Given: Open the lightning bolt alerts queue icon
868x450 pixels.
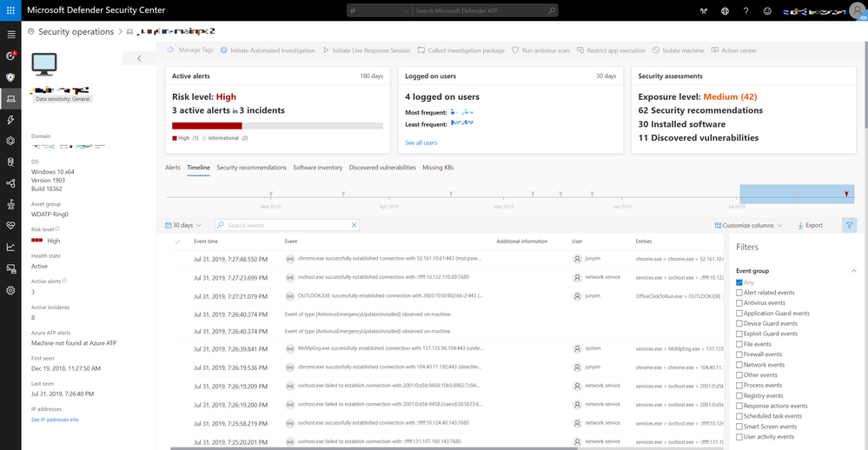Looking at the screenshot, I should click(x=10, y=120).
